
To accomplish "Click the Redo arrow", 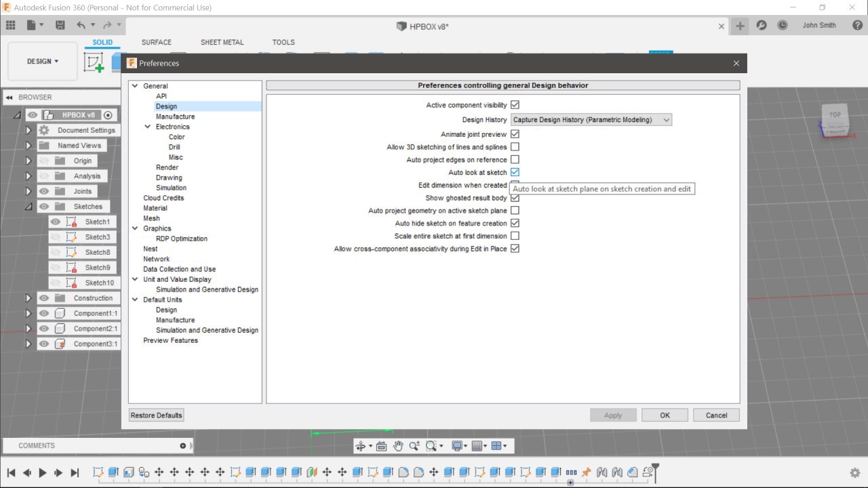I will 107,25.
